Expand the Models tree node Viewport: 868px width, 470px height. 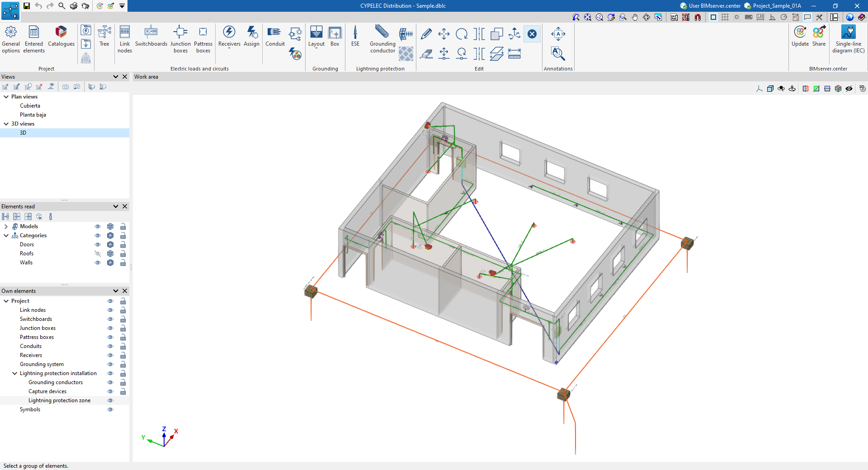[6, 226]
